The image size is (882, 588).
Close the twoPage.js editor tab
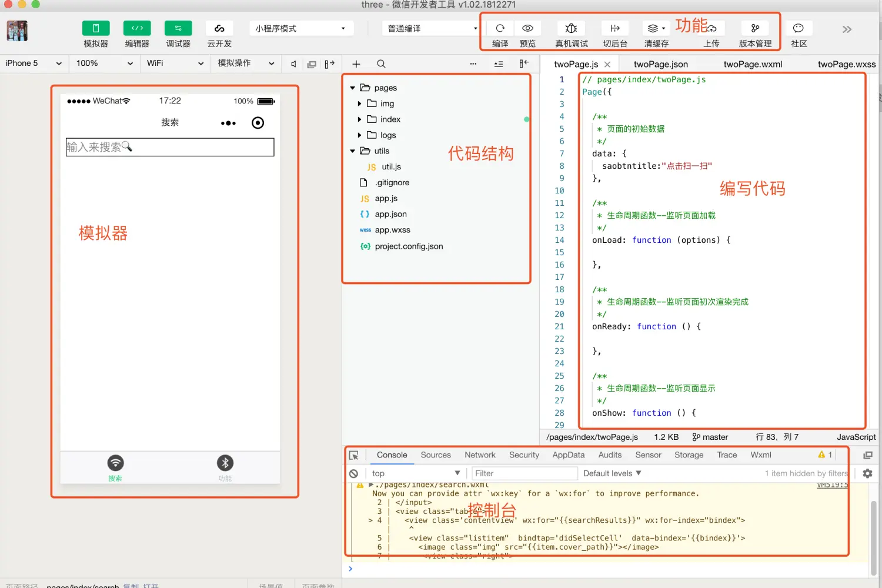coord(607,64)
